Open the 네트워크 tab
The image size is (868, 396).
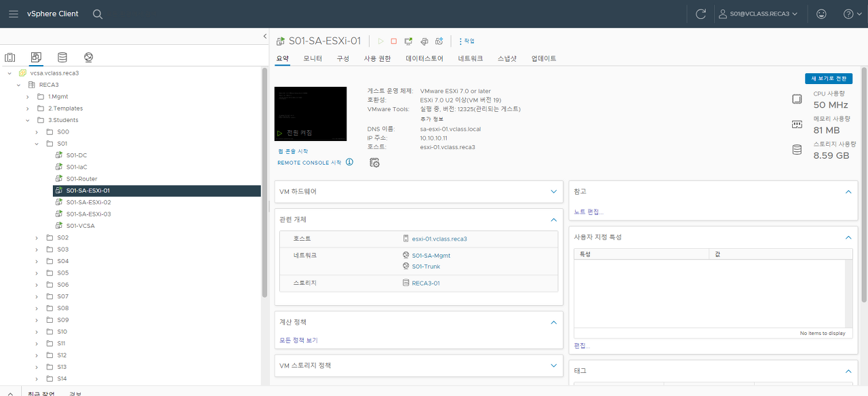[x=471, y=59]
